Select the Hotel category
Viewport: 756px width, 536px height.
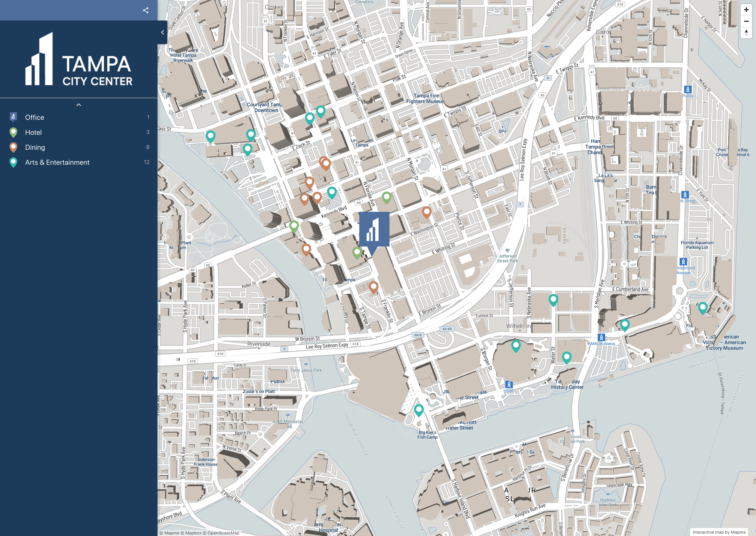79,132
